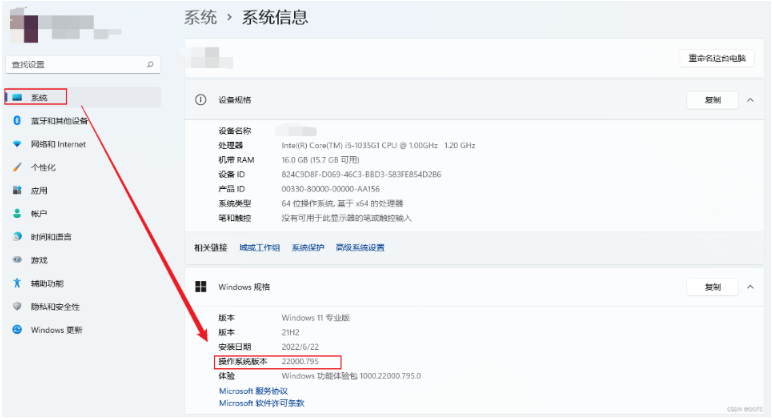The image size is (772, 419).
Task: Click the network Wi-Fi icon in sidebar
Action: click(x=17, y=144)
